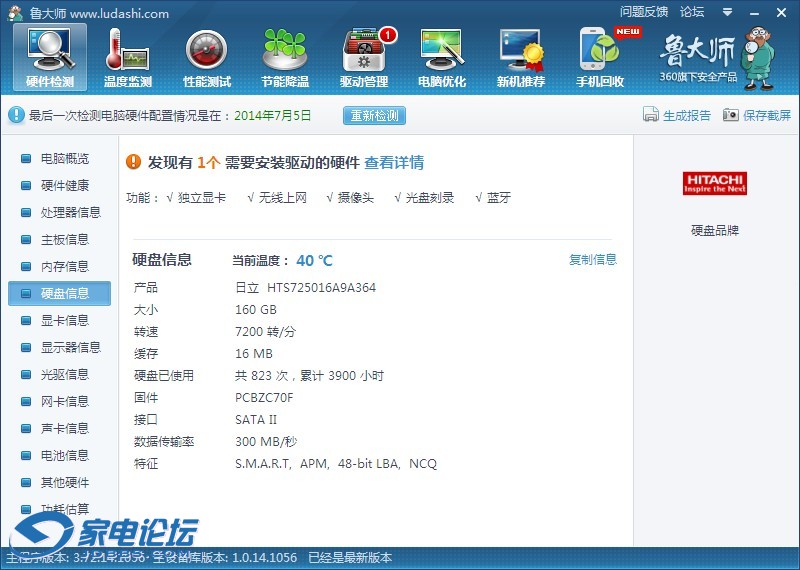Click the 复制信息 copy info link
Viewport: 800px width, 570px height.
click(593, 260)
